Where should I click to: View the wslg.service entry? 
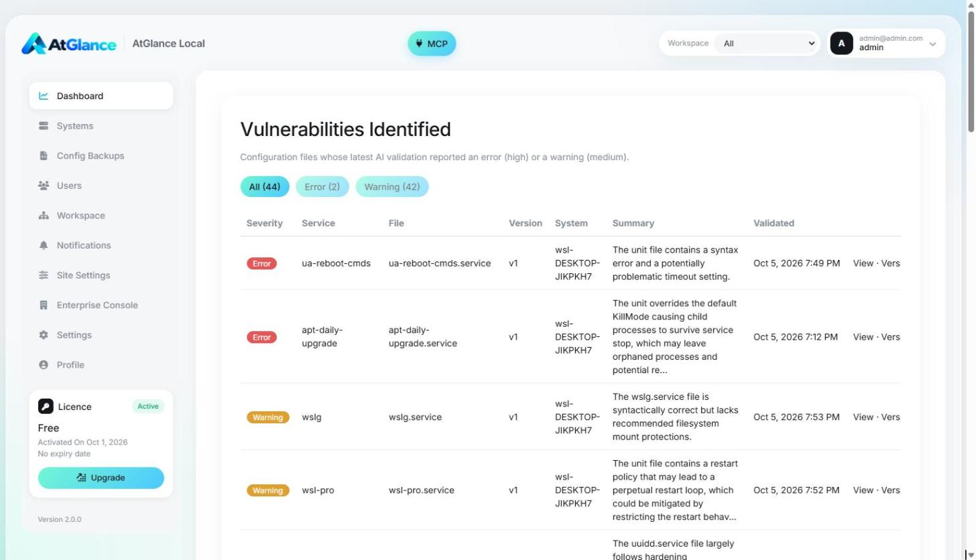click(x=863, y=417)
